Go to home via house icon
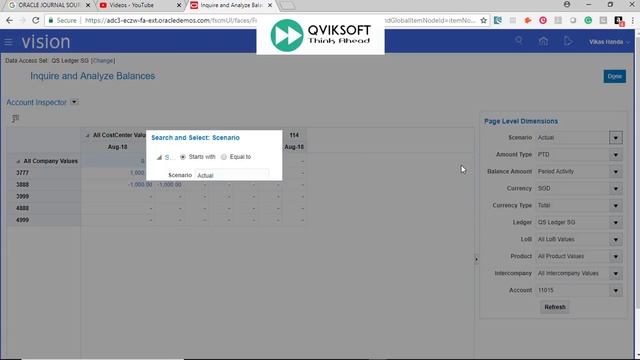Screen dimensions: 640x360 click(x=543, y=41)
